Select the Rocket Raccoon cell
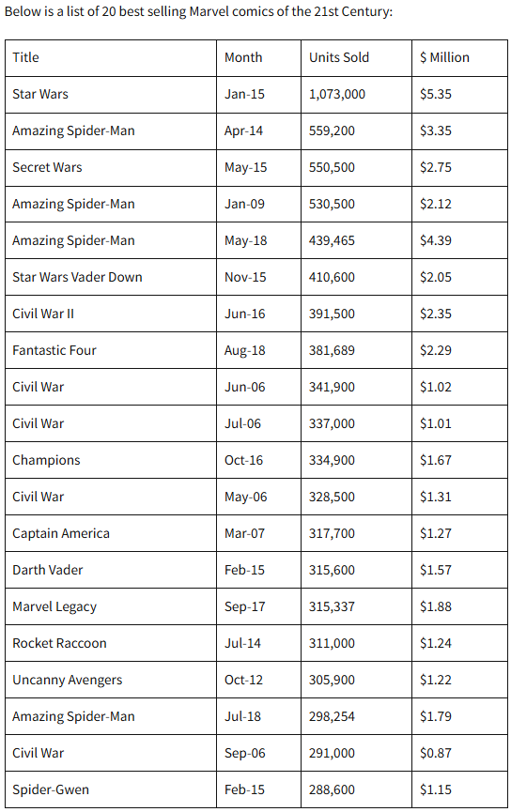The image size is (511, 812). pos(111,644)
